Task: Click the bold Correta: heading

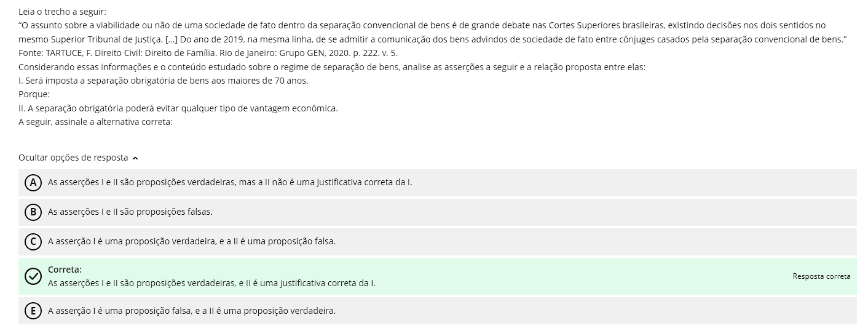Action: tap(65, 270)
